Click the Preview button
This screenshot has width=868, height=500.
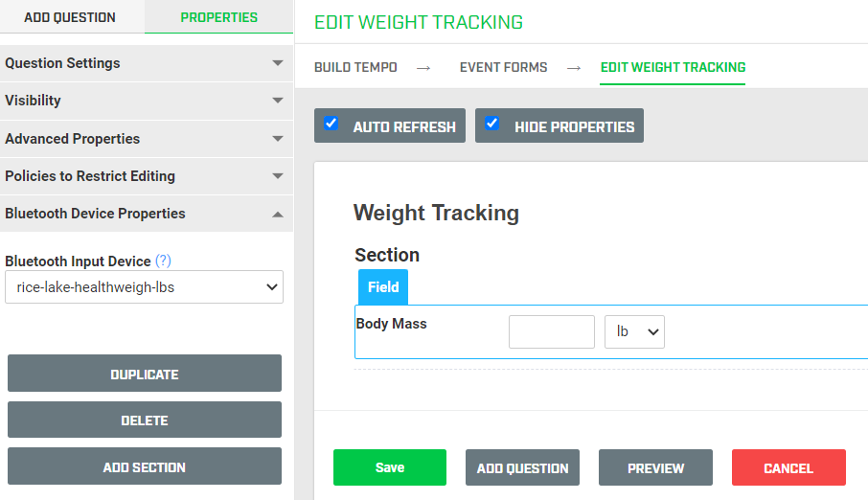pos(655,467)
